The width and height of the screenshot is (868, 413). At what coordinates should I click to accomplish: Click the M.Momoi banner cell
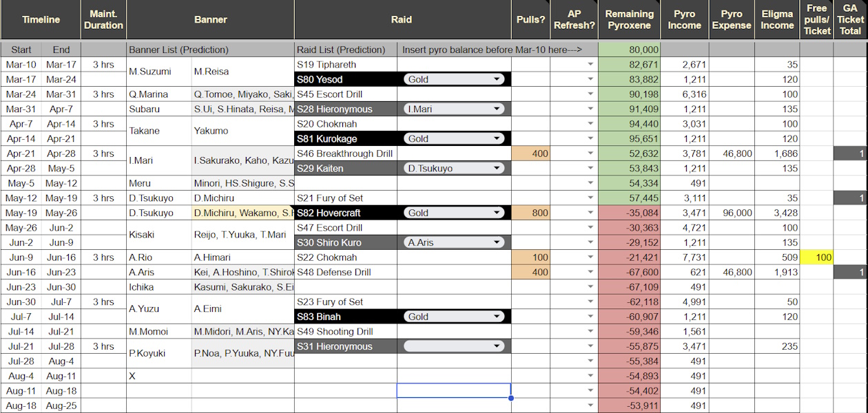click(x=159, y=332)
